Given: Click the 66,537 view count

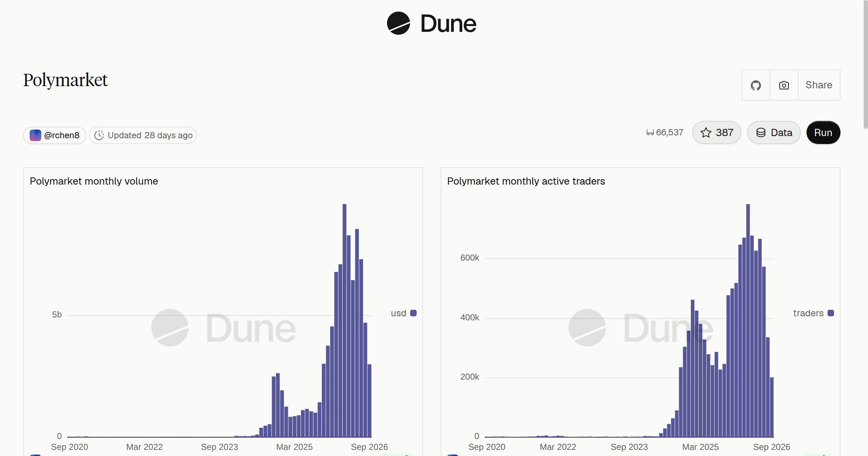Looking at the screenshot, I should point(669,132).
